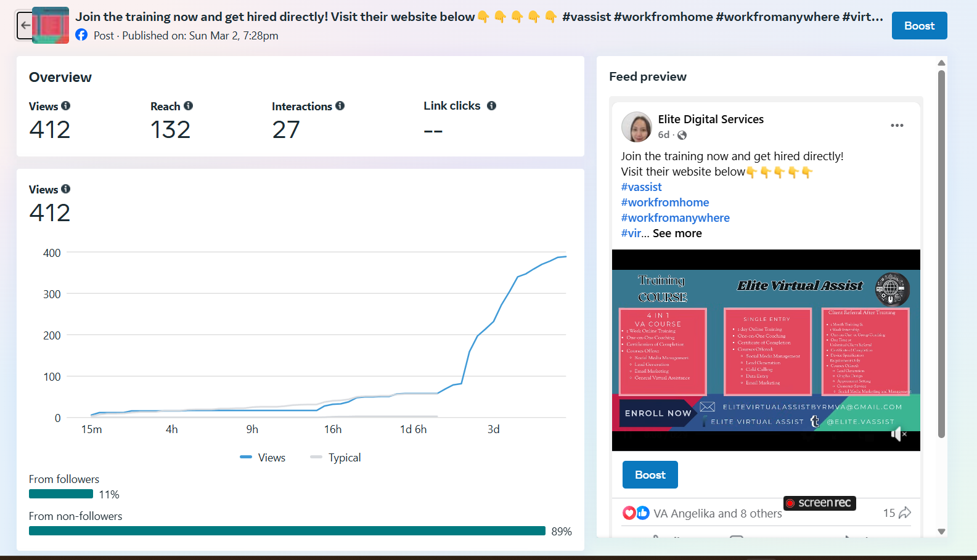
Task: Click the Overview Views value 412
Action: pyautogui.click(x=50, y=129)
